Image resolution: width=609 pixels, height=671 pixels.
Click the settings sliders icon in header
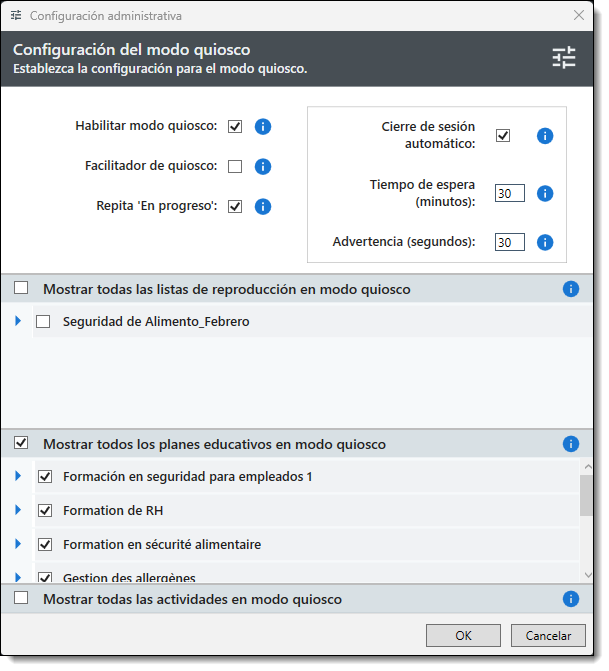point(564,58)
